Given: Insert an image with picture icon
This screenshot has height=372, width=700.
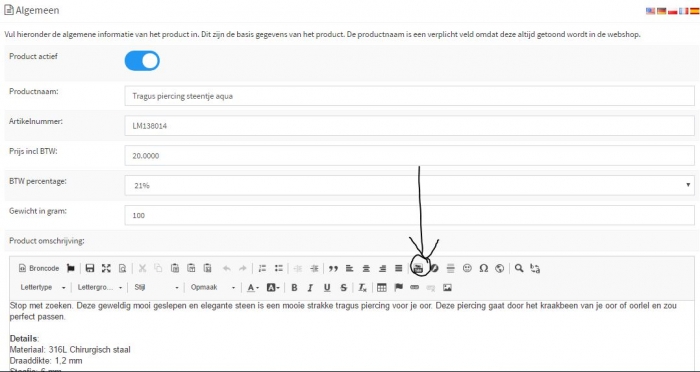Looking at the screenshot, I should (447, 288).
